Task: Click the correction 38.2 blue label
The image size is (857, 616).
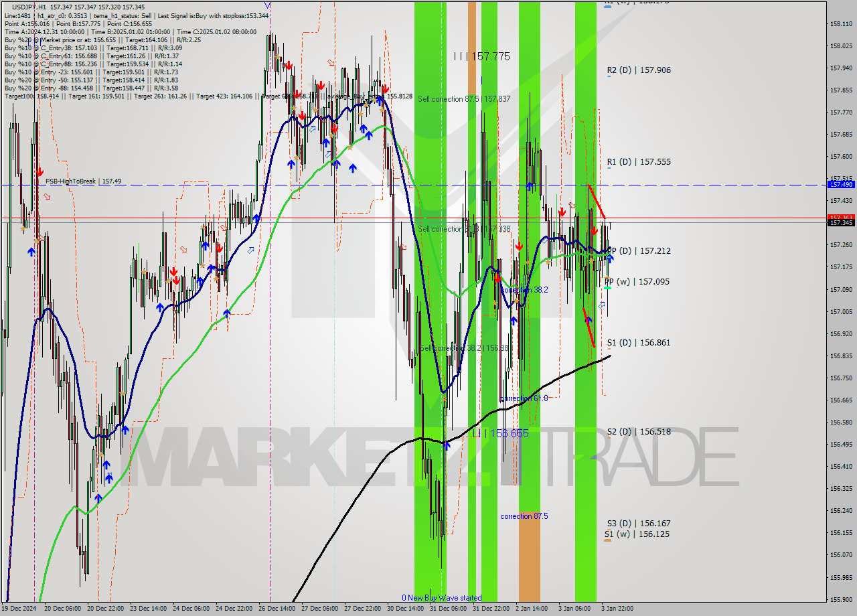Action: tap(525, 291)
